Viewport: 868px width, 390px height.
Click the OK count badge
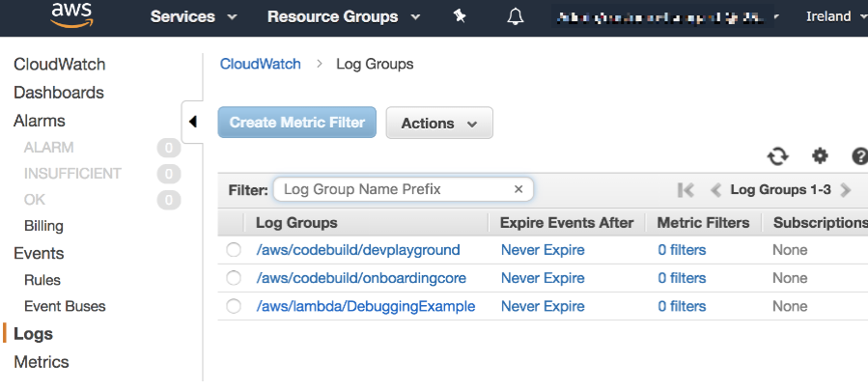click(x=168, y=200)
